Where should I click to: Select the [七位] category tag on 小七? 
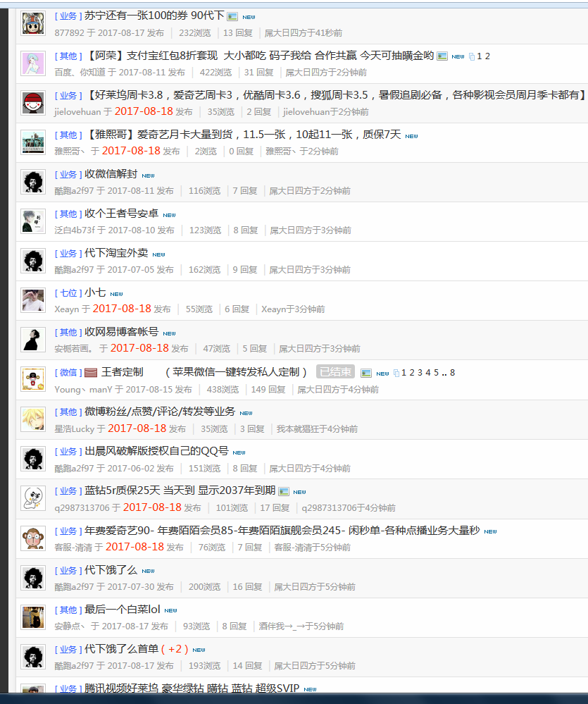coord(68,293)
